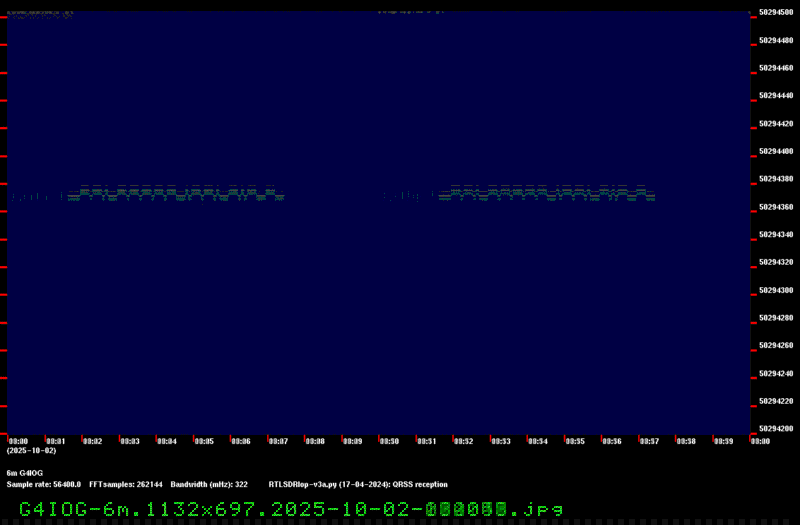Select the 50294240 frequency label
800x525 pixels.
tap(776, 373)
